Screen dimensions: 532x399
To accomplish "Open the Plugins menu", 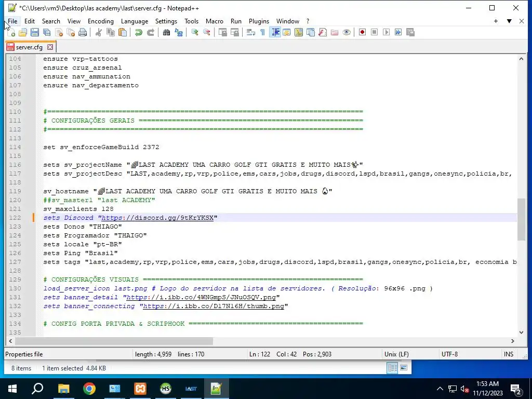I will tap(259, 21).
